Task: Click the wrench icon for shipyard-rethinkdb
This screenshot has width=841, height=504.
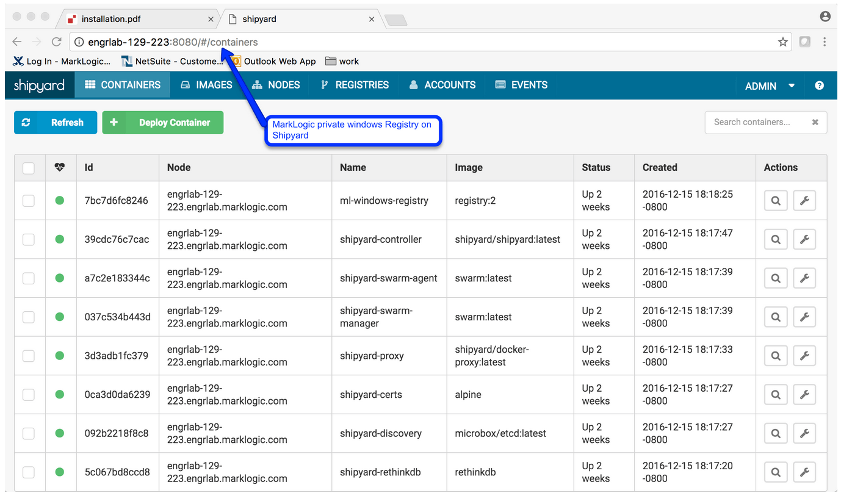Action: 804,472
